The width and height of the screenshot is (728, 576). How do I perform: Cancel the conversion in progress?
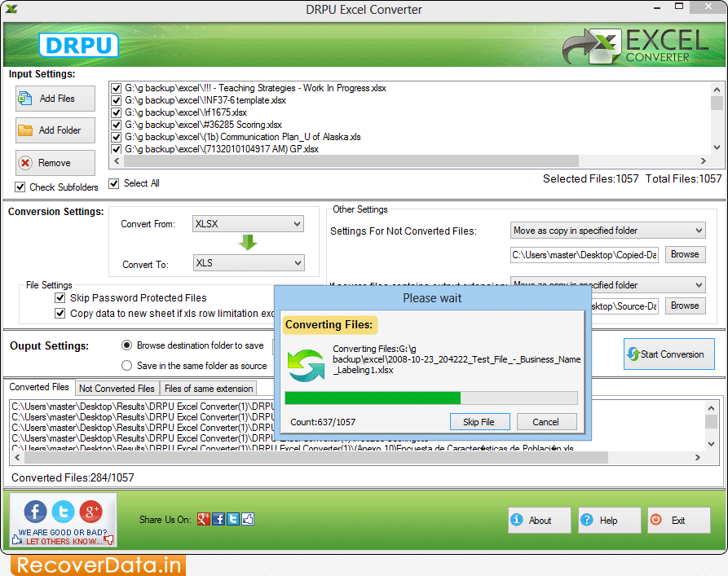(x=546, y=422)
